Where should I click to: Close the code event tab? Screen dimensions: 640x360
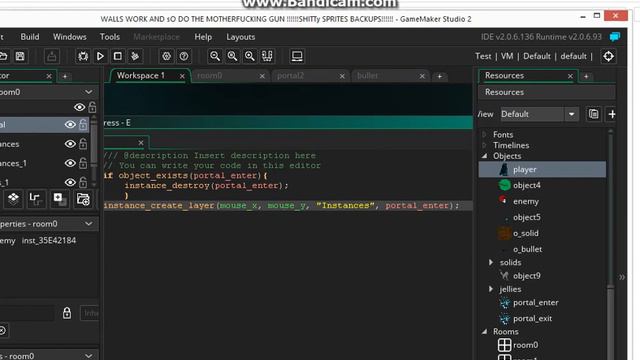(141, 142)
